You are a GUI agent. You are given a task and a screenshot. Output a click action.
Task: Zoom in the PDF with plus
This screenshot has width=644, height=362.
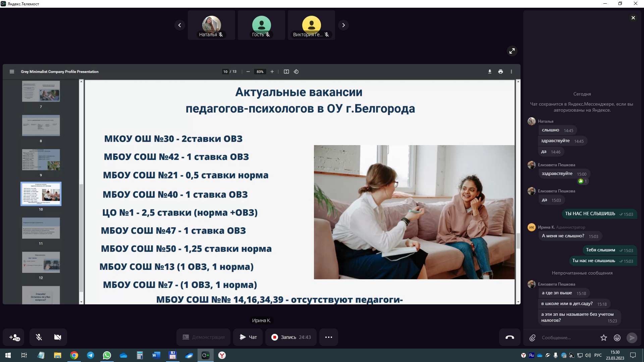[272, 71]
